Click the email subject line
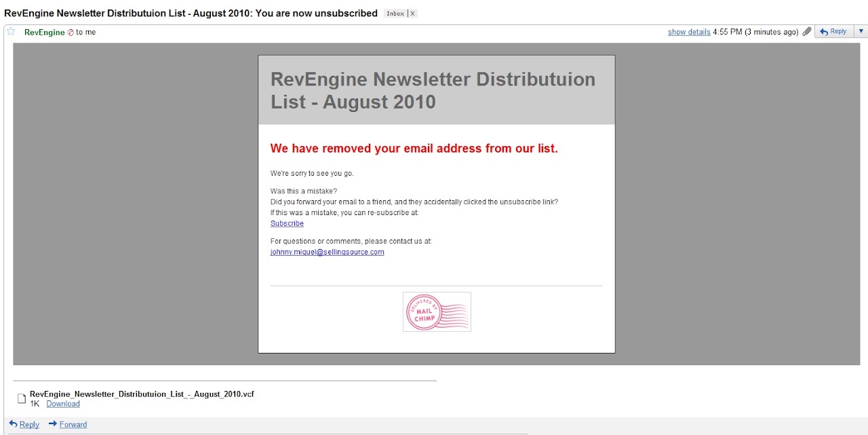The height and width of the screenshot is (435, 868). tap(191, 13)
